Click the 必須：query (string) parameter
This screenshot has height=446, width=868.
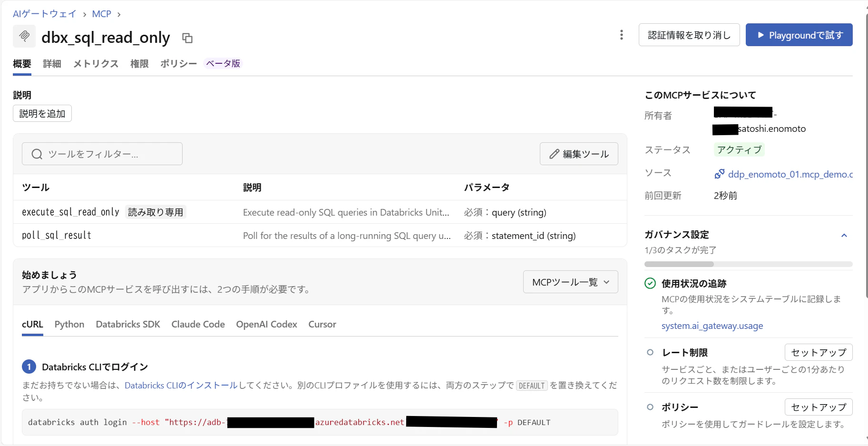[505, 212]
